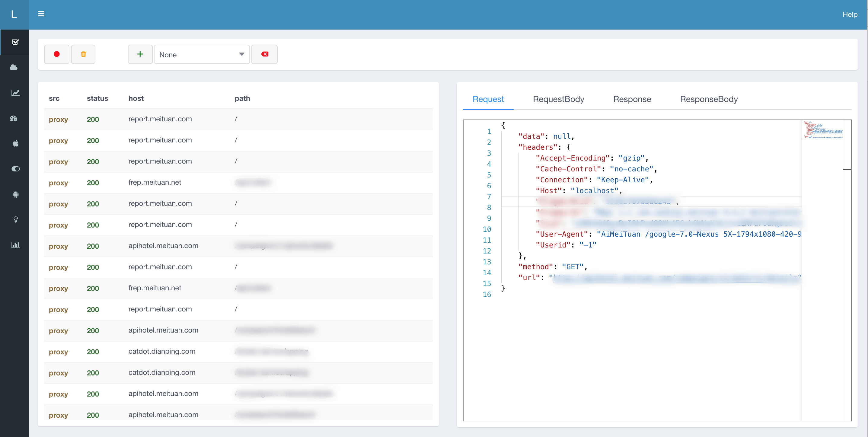Open the cloud sidebar section
Image resolution: width=868 pixels, height=437 pixels.
pos(14,67)
